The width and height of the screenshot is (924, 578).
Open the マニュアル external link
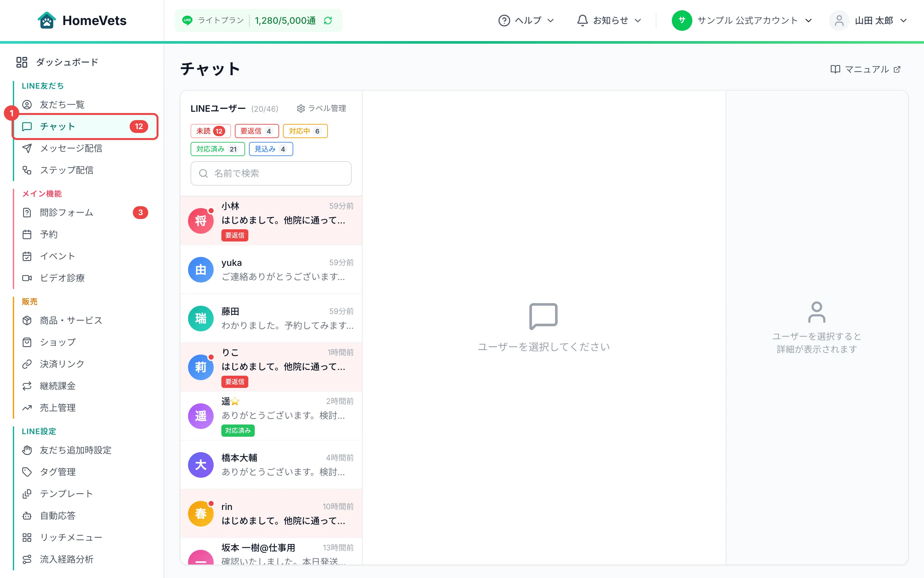point(866,69)
